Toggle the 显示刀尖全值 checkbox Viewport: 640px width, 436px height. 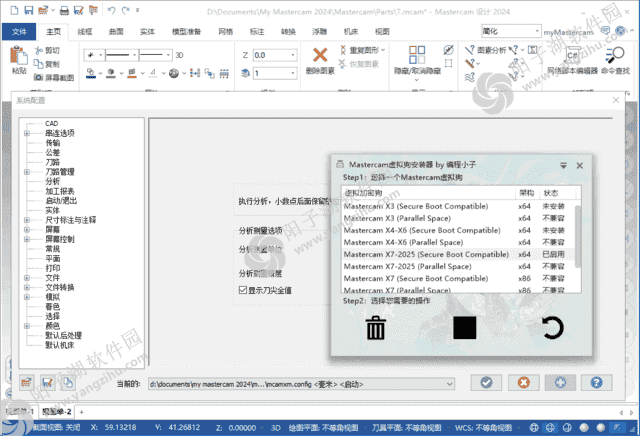[243, 290]
